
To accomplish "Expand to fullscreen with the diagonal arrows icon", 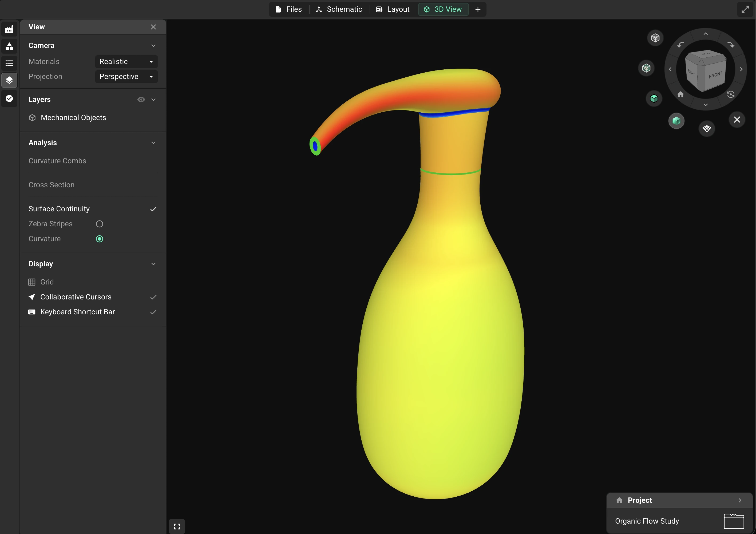I will click(745, 9).
